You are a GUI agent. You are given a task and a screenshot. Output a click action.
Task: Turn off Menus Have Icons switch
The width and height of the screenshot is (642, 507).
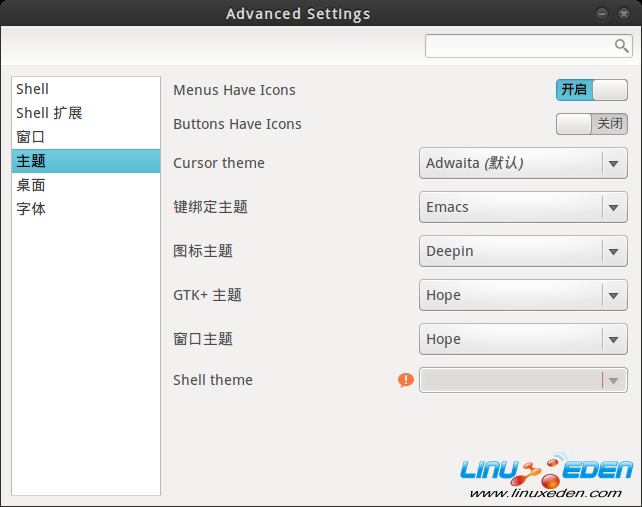pos(591,90)
